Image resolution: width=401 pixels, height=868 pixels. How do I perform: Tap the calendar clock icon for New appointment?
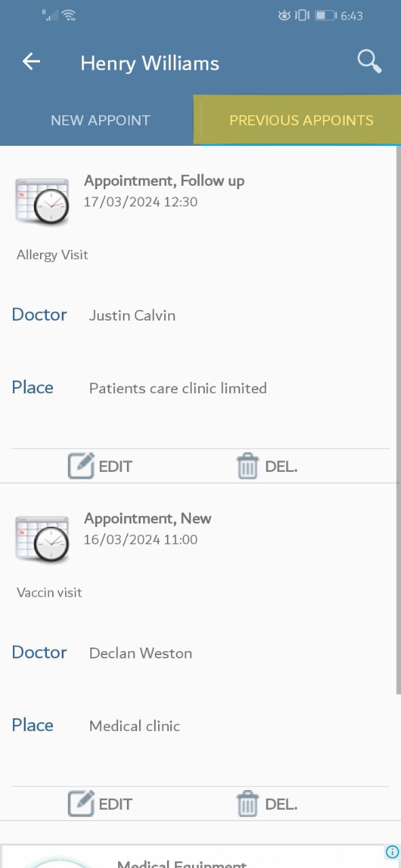point(42,538)
